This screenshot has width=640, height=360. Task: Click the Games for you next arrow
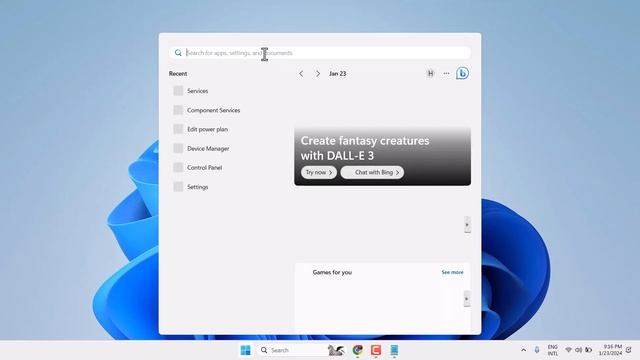[467, 299]
